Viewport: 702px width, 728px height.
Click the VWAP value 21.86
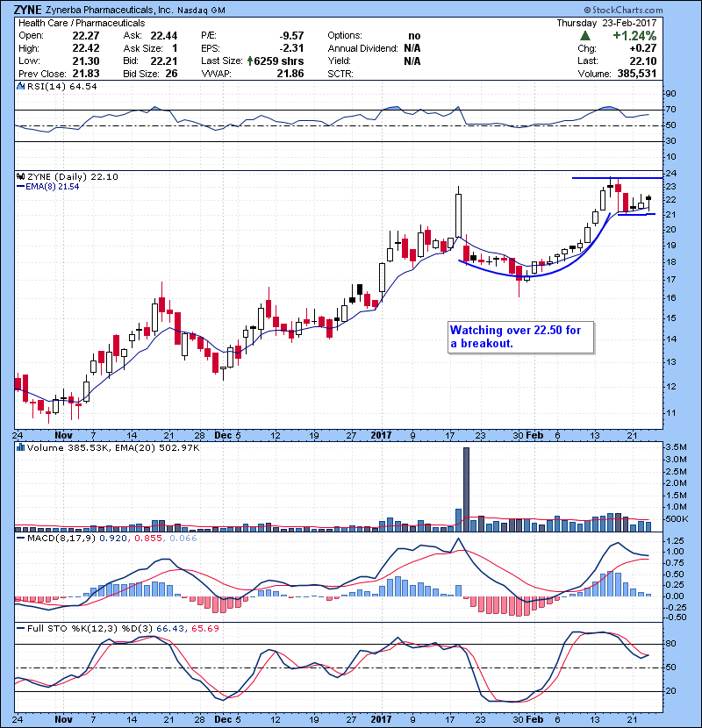[x=290, y=74]
